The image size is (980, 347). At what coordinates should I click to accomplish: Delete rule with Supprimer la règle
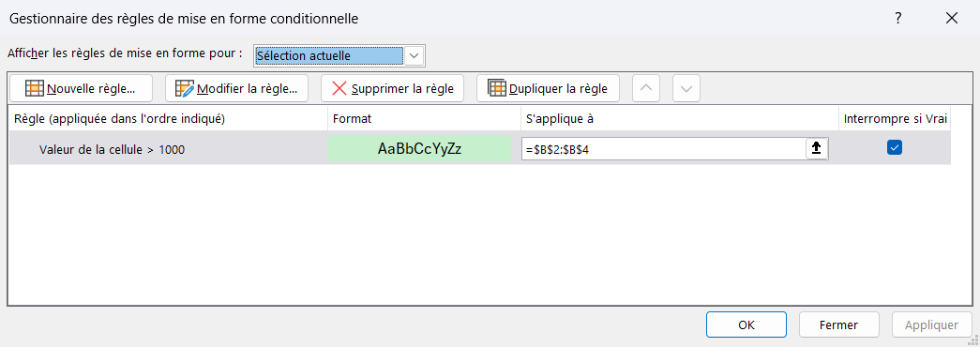(x=393, y=88)
